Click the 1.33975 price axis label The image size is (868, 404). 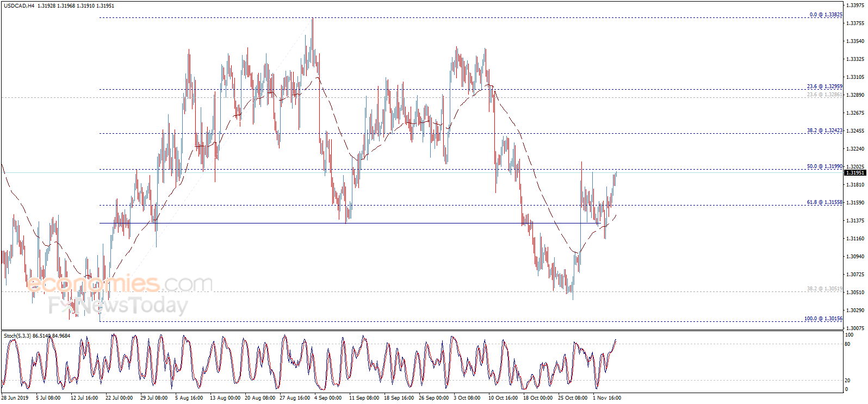point(855,5)
